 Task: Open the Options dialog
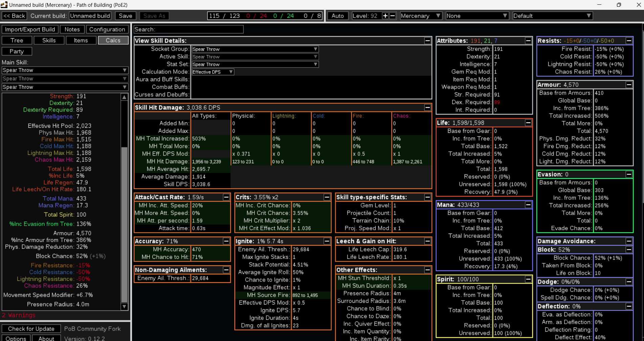16,338
